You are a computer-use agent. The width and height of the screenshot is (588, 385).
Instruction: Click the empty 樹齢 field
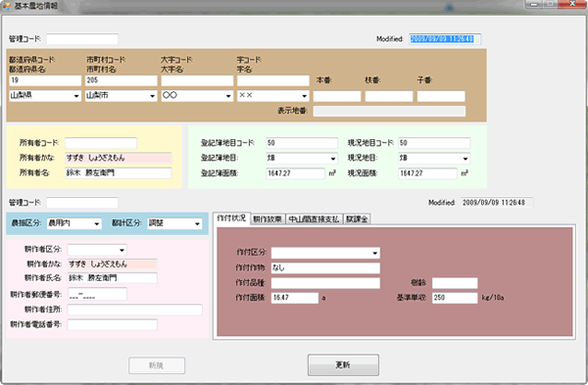click(x=455, y=283)
